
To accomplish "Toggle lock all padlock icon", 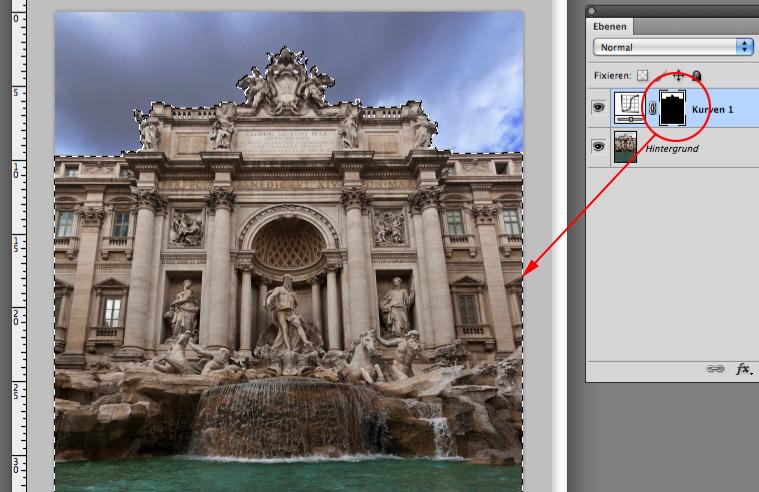I will pos(697,76).
